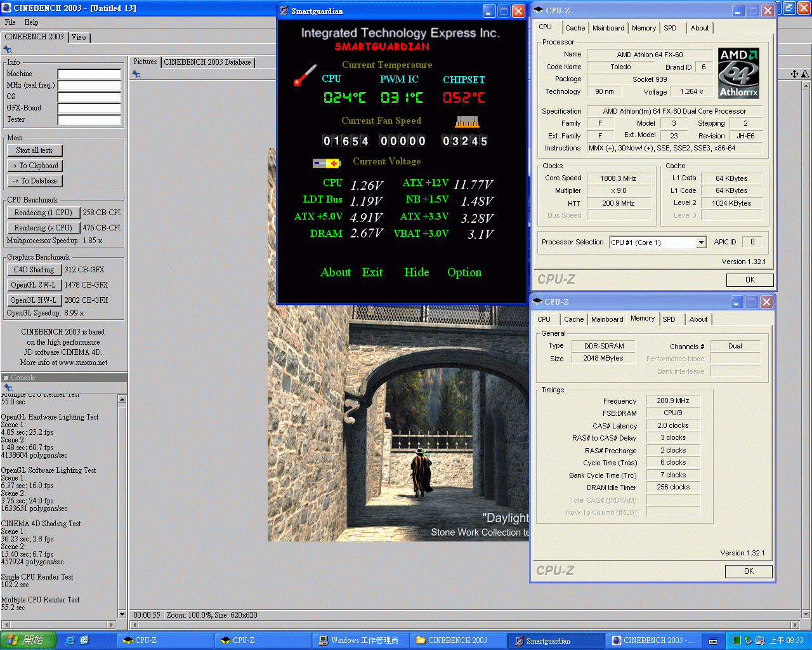This screenshot has width=812, height=650.
Task: Click About link in Smartguardian
Action: coord(336,272)
